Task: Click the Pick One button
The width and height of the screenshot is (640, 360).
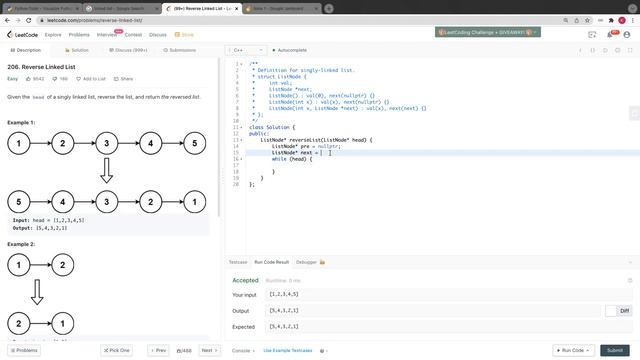Action: point(117,350)
